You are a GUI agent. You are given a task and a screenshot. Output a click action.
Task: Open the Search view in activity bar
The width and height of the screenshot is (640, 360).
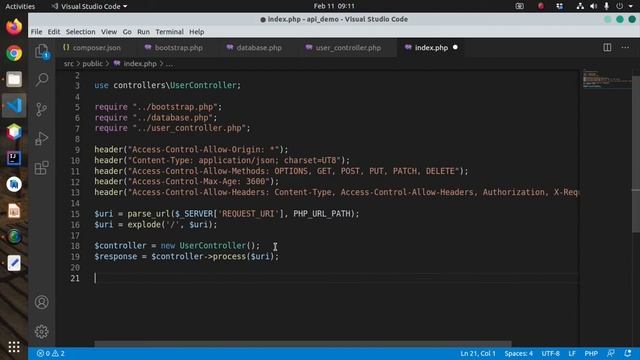click(42, 79)
